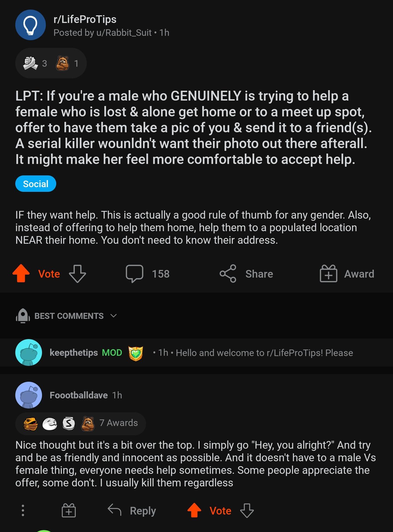
Task: View the post's award badges pill
Action: (51, 63)
